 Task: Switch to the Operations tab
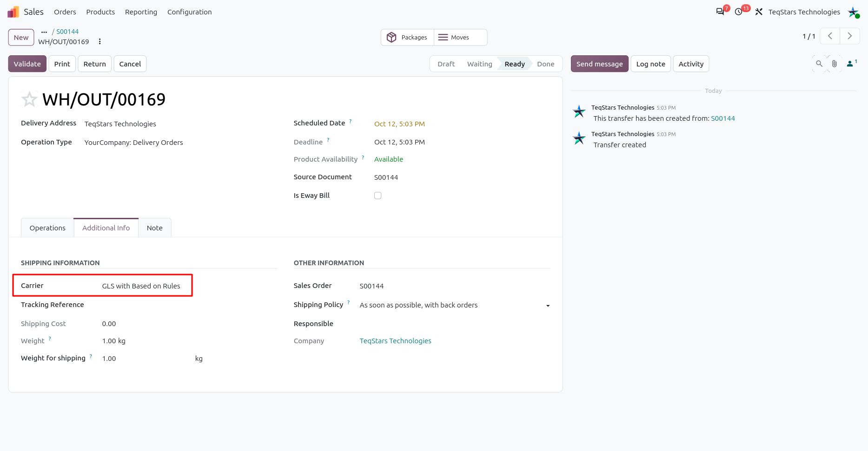47,228
